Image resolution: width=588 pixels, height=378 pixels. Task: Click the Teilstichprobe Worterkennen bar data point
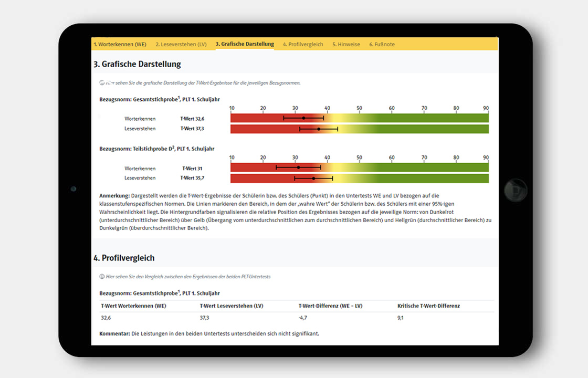coord(299,167)
